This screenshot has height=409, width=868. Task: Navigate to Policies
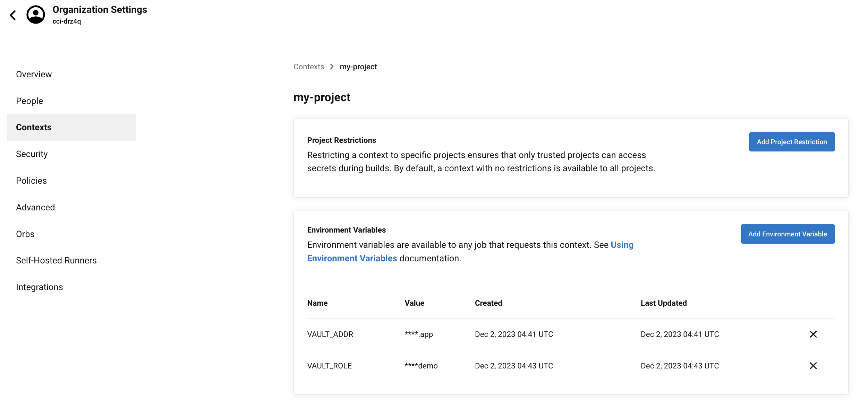31,181
